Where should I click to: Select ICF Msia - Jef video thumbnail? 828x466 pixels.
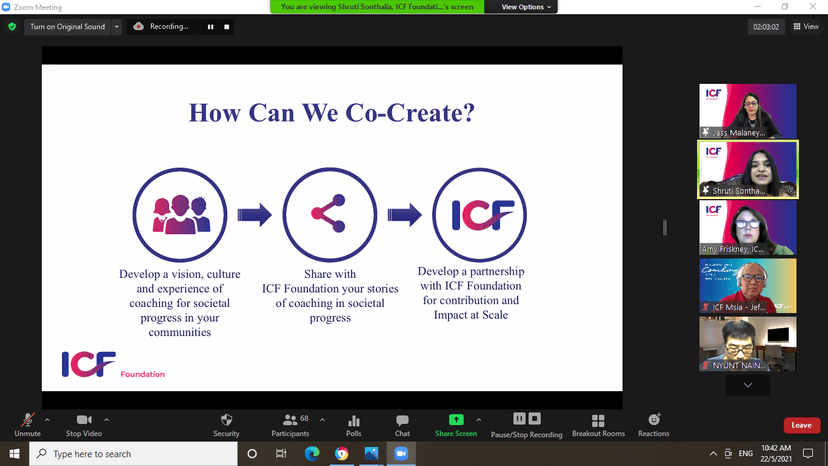pos(748,285)
